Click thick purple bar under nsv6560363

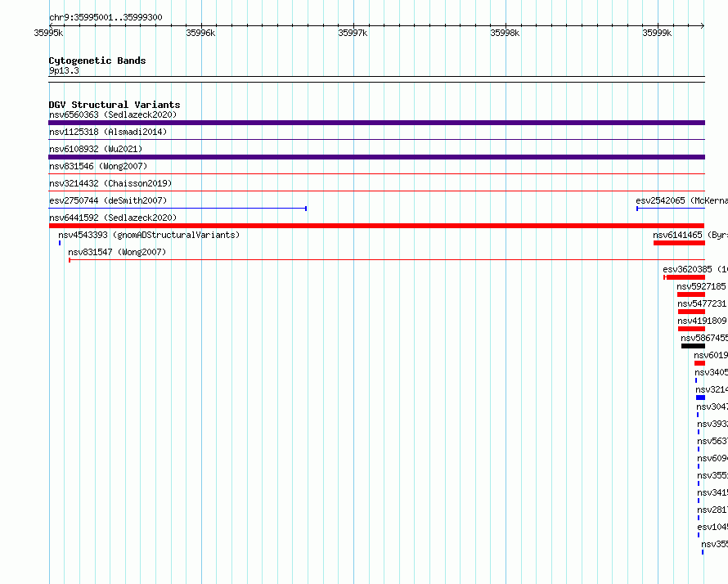click(x=376, y=123)
